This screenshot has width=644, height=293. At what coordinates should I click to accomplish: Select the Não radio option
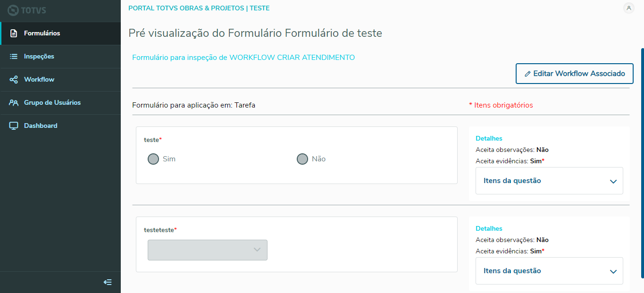tap(302, 159)
